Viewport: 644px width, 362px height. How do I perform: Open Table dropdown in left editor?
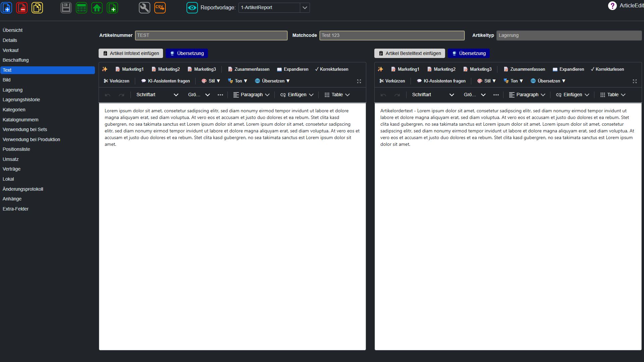pos(337,95)
